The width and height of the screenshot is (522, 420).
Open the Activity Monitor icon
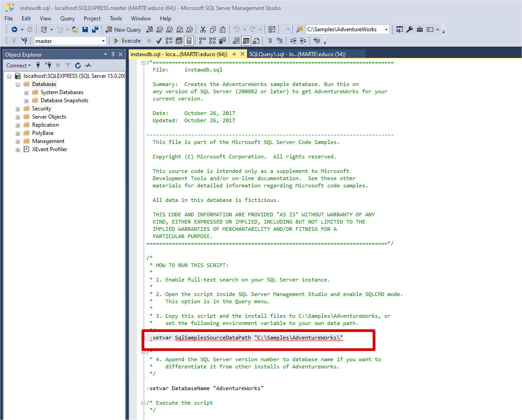(x=272, y=29)
